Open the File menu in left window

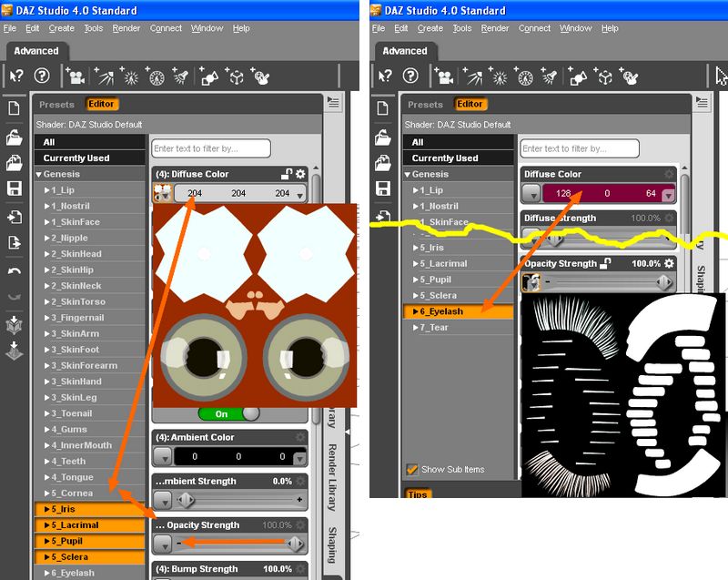(10, 28)
